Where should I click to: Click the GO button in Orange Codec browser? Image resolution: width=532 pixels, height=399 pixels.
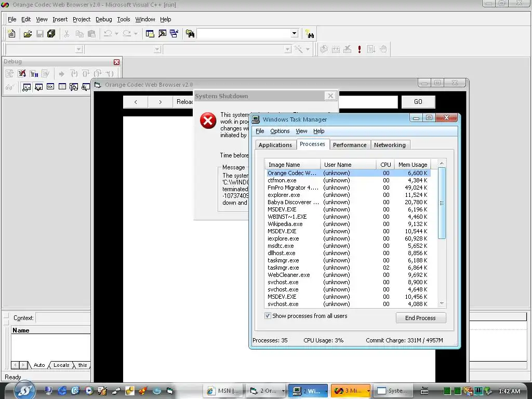tap(418, 102)
